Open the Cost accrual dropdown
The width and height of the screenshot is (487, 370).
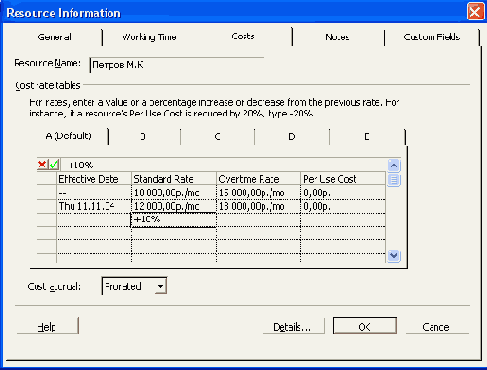click(160, 286)
